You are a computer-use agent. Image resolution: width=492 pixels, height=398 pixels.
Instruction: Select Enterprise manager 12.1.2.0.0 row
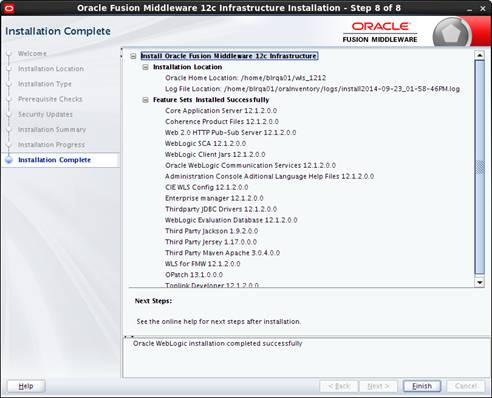coord(214,198)
